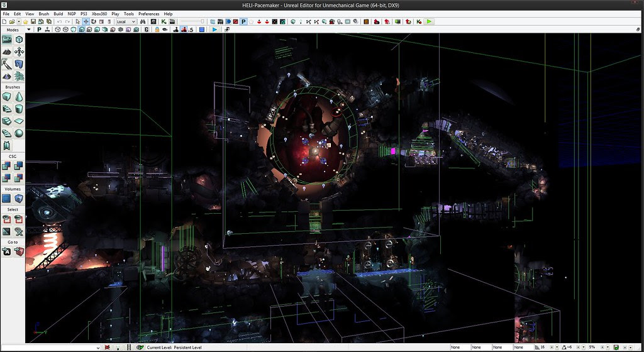Toggle 'P' prefab lock on main toolbar
The image size is (644, 352).
pos(243,21)
